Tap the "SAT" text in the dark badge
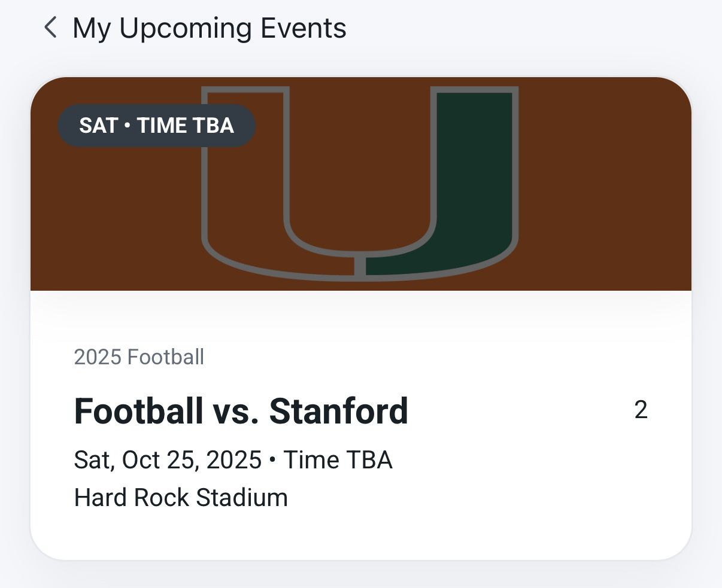The height and width of the screenshot is (588, 722). pyautogui.click(x=99, y=126)
